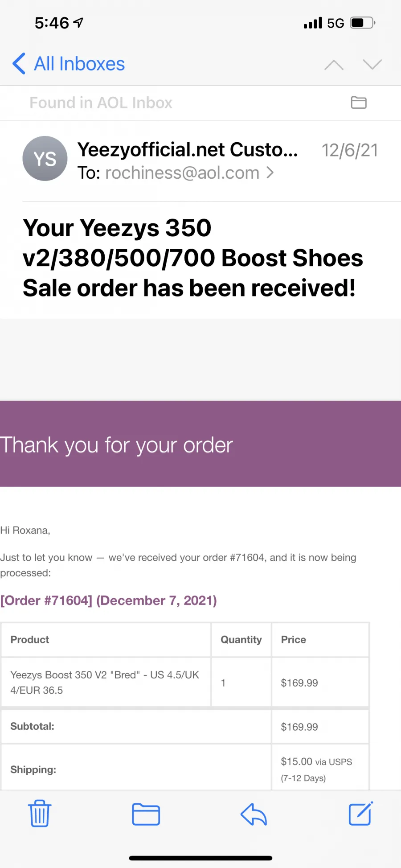Compose a new message with pencil icon

tap(360, 814)
